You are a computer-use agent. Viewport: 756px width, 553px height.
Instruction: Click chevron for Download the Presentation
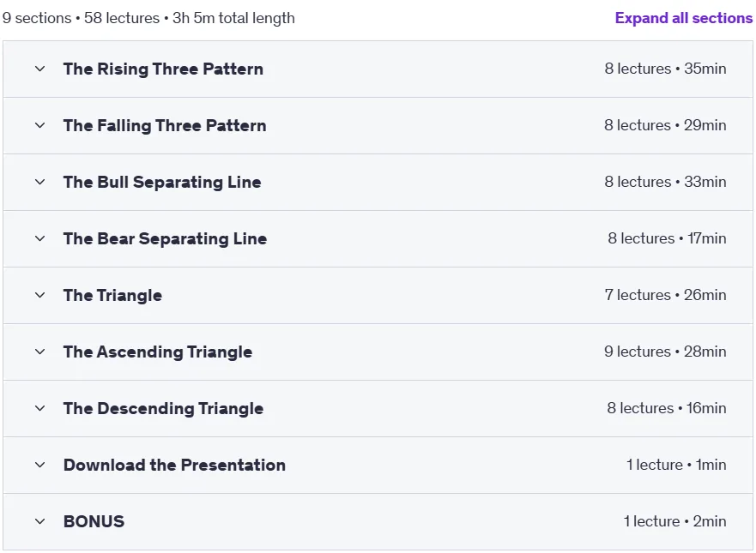[40, 465]
